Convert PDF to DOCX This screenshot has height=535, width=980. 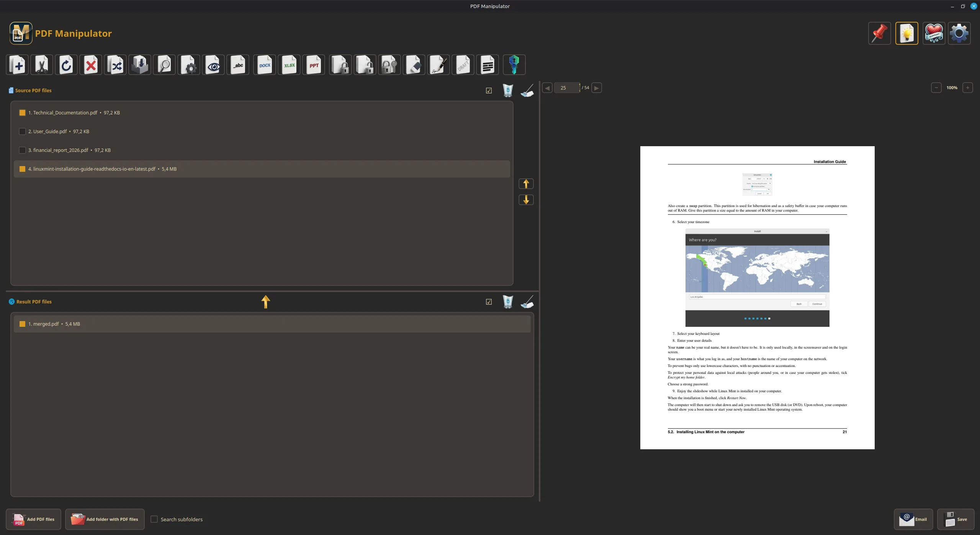[x=265, y=65]
